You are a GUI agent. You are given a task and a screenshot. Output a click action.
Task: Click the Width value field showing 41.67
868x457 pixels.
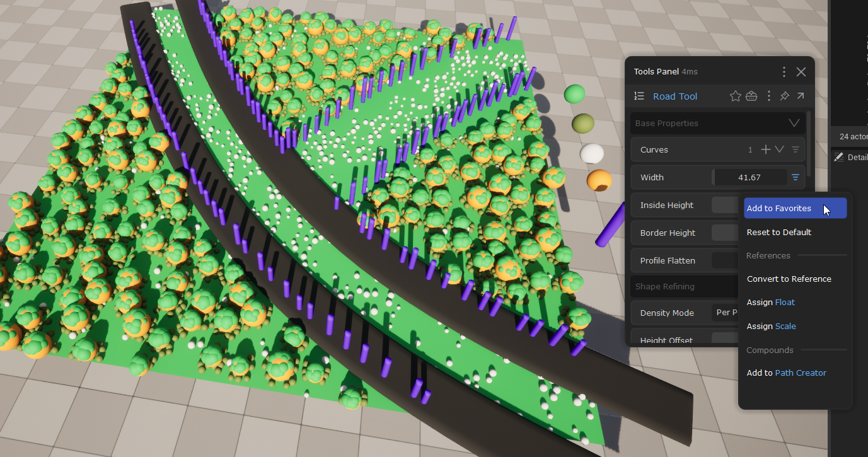click(749, 178)
